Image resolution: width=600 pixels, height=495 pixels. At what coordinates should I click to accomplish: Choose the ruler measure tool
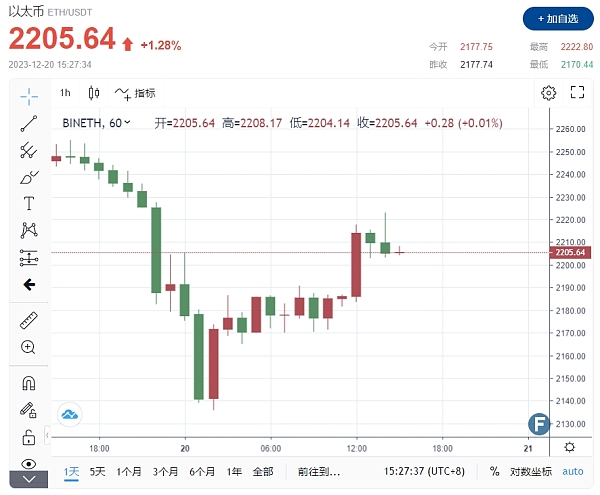tap(28, 321)
